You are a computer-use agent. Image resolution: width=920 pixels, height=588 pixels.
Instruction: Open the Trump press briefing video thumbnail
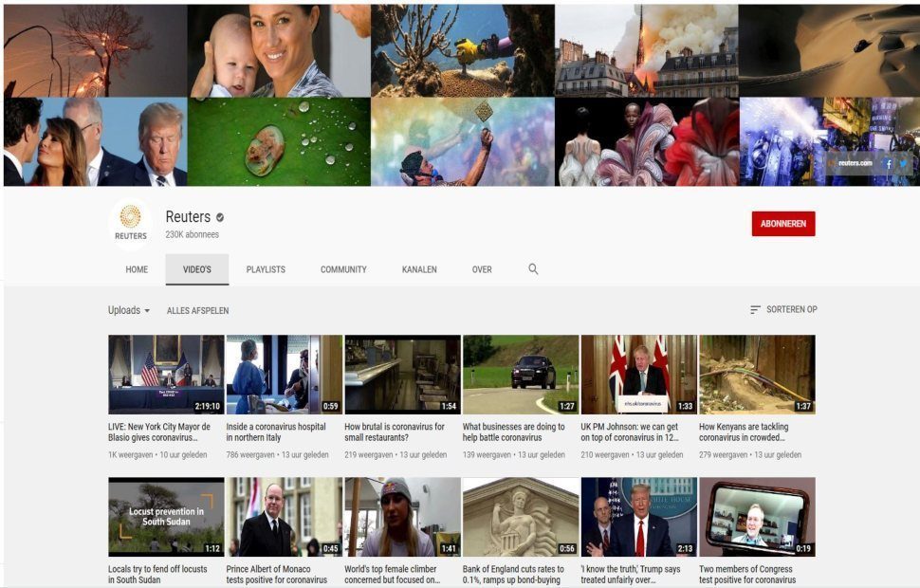pos(639,517)
